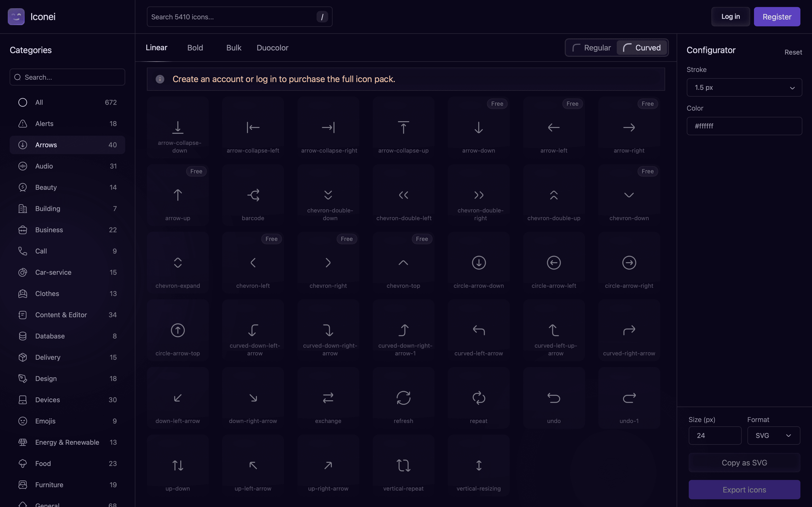This screenshot has width=812, height=507.
Task: Select the circle-arrow-down icon
Action: (x=478, y=263)
